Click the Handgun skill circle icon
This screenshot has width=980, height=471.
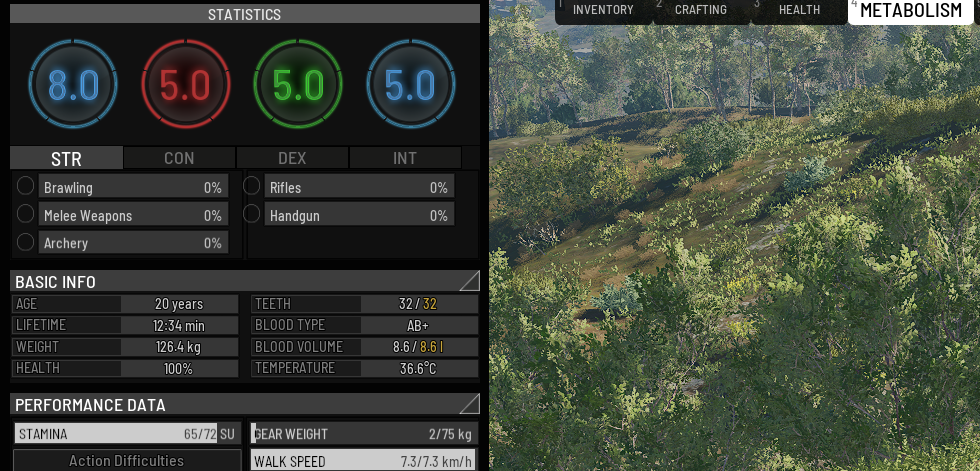pos(252,214)
